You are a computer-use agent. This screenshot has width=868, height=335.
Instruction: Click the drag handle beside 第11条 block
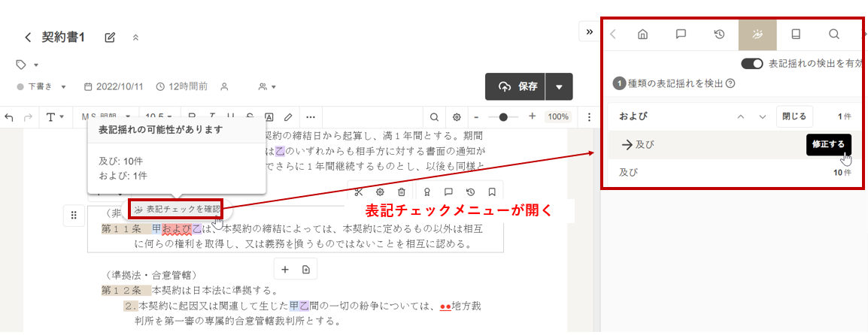tap(74, 216)
